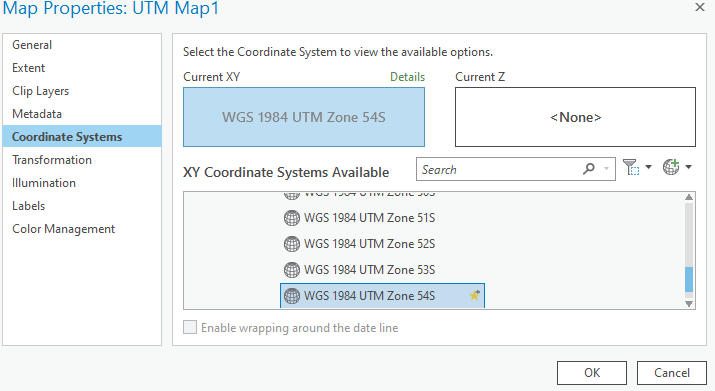This screenshot has height=391, width=715.
Task: Click the search magnifier icon
Action: (589, 169)
